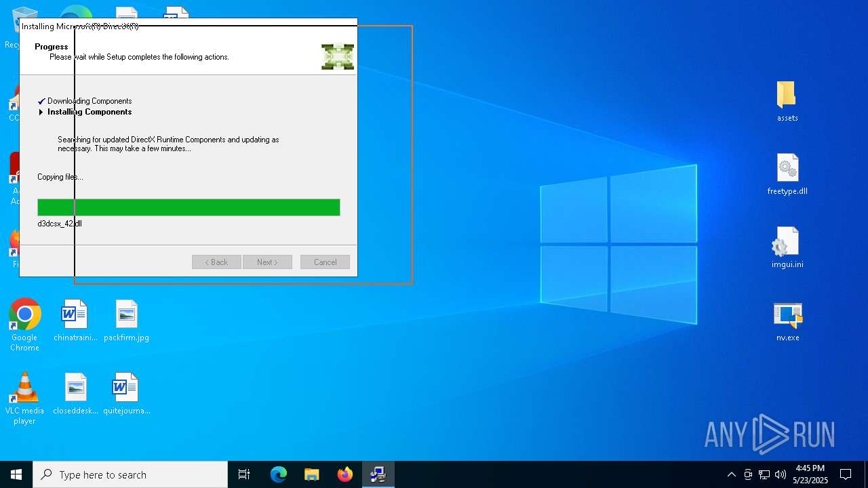Open Task View on the taskbar

pos(244,474)
